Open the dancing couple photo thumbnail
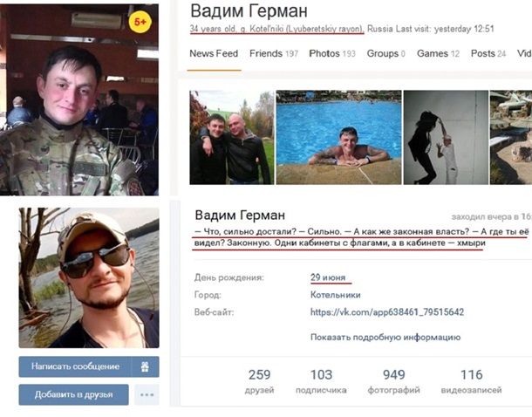The image size is (532, 417). click(446, 138)
